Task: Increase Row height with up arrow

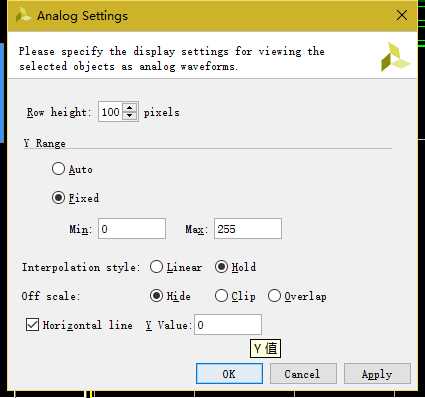Action: [x=130, y=108]
